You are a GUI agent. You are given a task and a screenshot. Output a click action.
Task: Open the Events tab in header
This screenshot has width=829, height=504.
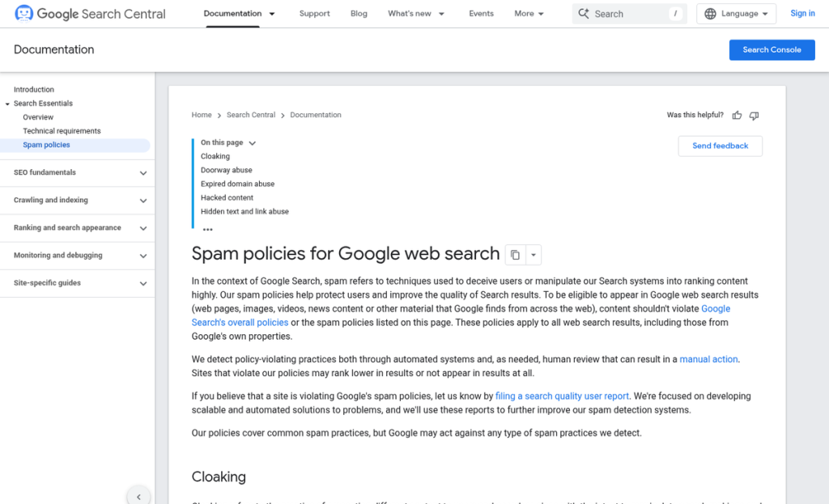pos(481,14)
